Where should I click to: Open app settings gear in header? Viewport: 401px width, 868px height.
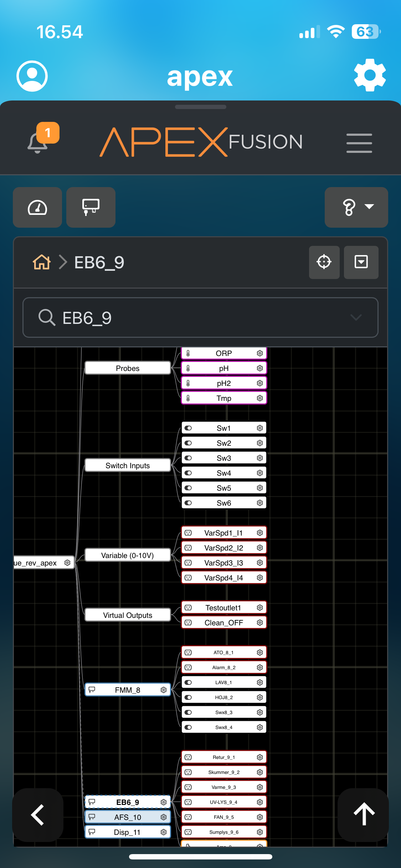(x=370, y=75)
